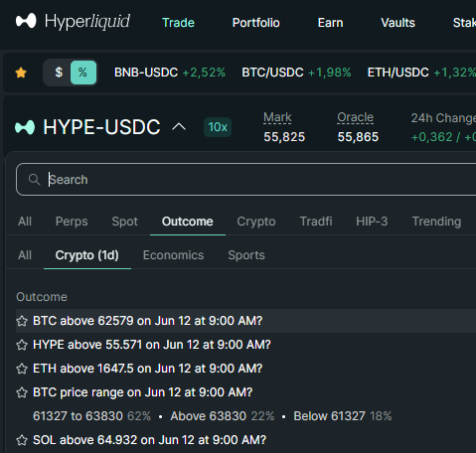476x453 pixels.
Task: Select the Economics sub-tab
Action: (x=173, y=255)
